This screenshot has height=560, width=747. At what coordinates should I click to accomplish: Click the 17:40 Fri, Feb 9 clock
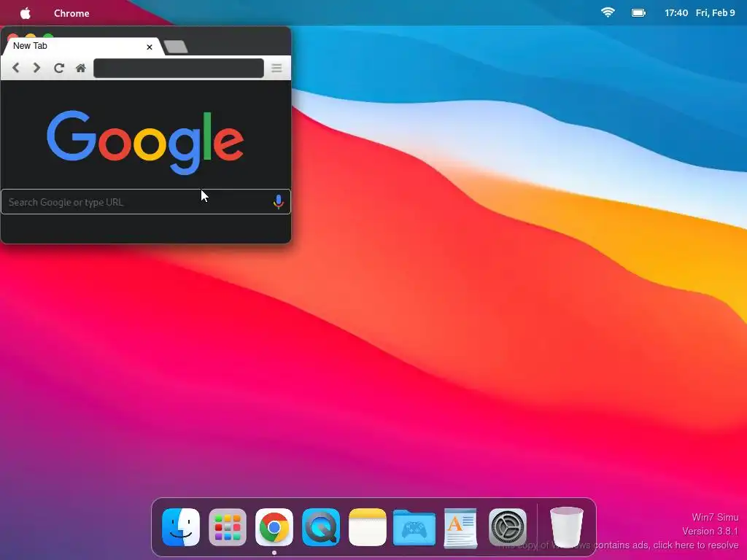click(x=700, y=13)
